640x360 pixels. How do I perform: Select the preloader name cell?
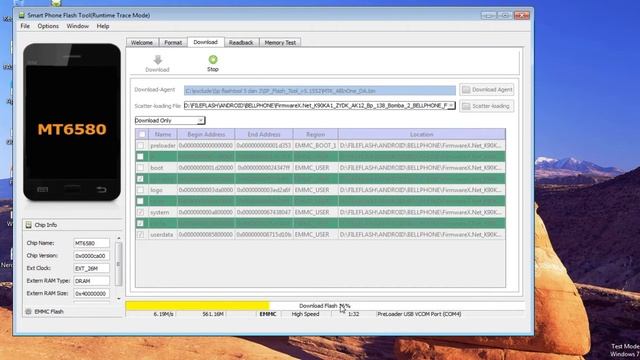click(163, 145)
